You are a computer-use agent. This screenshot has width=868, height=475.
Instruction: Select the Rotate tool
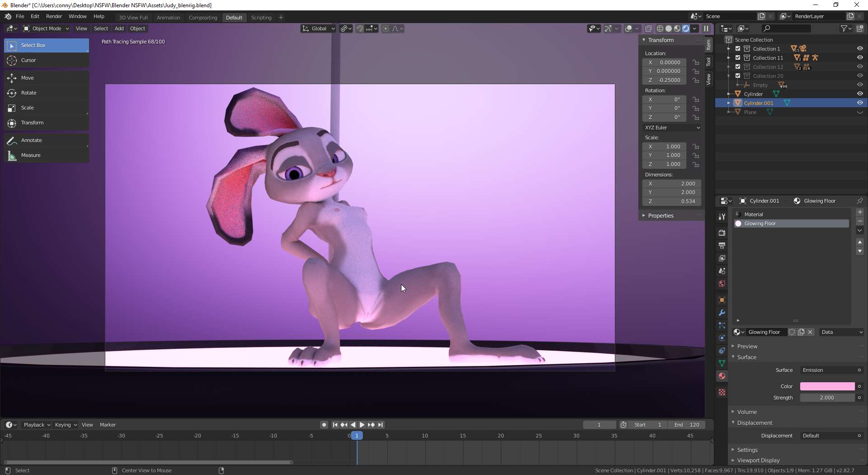click(28, 93)
